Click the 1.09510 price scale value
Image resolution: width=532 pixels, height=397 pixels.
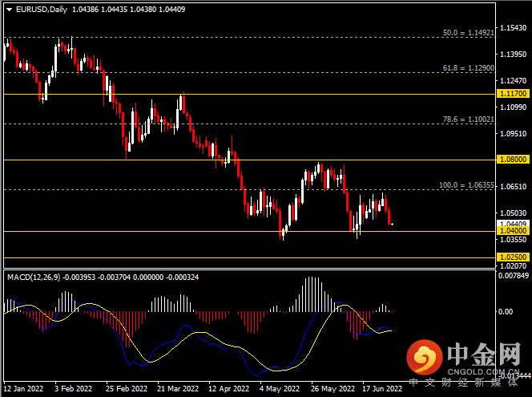(514, 133)
